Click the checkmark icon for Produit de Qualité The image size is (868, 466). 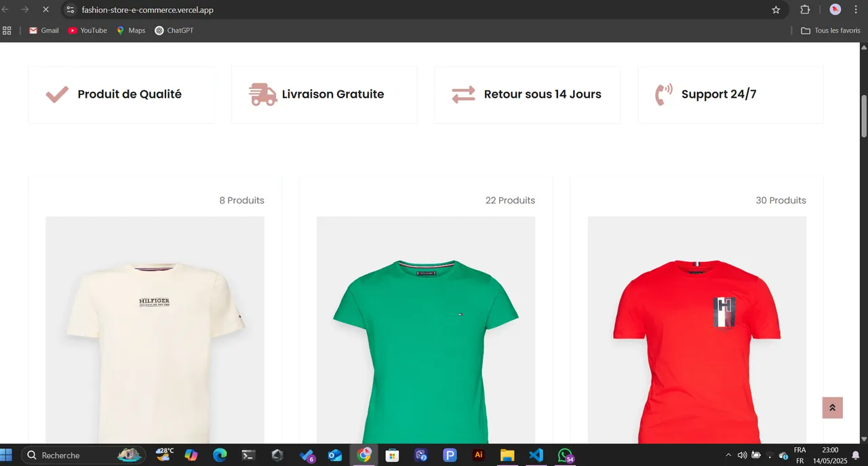(x=57, y=94)
